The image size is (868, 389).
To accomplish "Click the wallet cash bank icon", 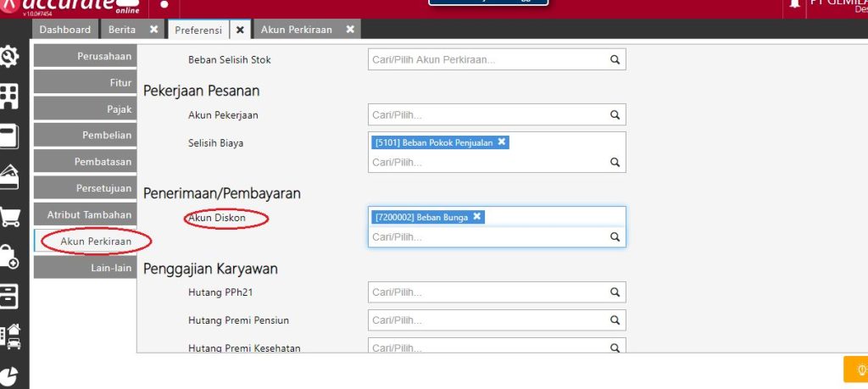I will pos(10,176).
